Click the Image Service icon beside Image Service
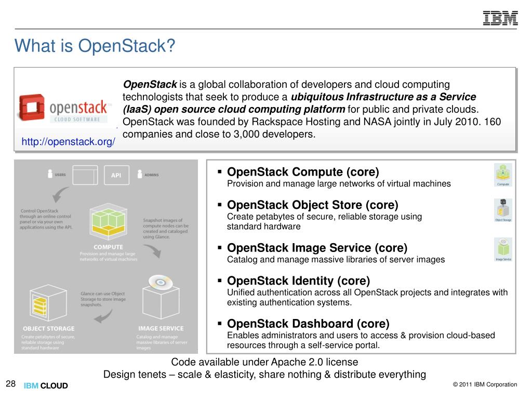The image size is (532, 399). pyautogui.click(x=503, y=249)
